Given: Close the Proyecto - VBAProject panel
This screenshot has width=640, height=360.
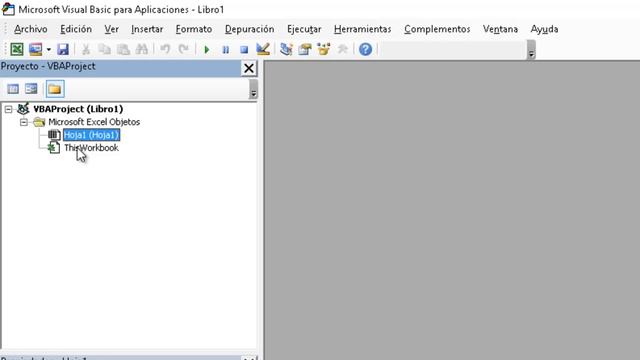Looking at the screenshot, I should coord(249,68).
